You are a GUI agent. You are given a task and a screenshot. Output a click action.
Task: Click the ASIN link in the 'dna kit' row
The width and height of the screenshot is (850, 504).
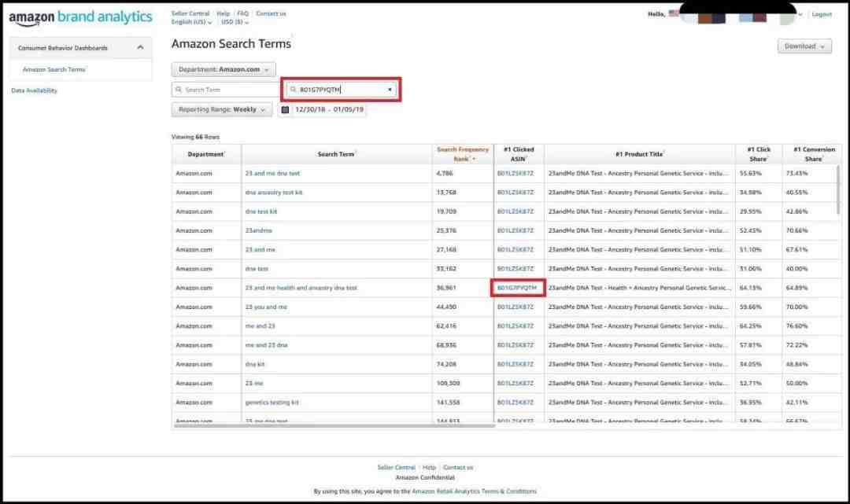click(515, 364)
